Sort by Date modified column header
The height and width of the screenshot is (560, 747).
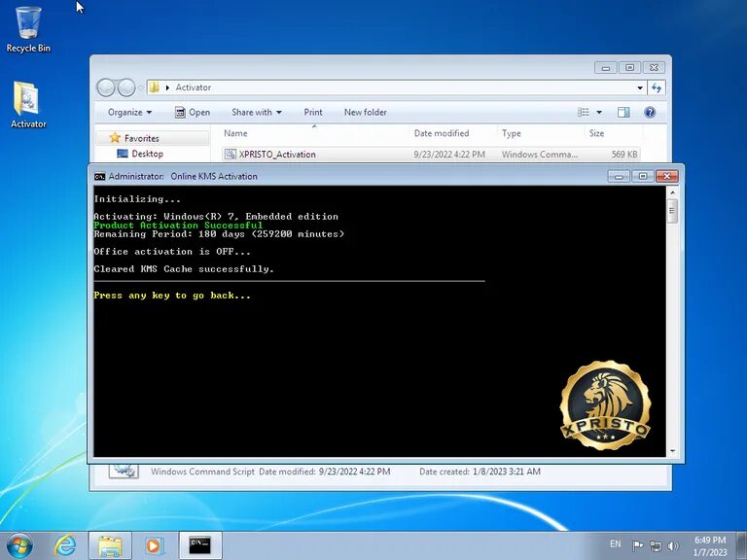coord(452,134)
